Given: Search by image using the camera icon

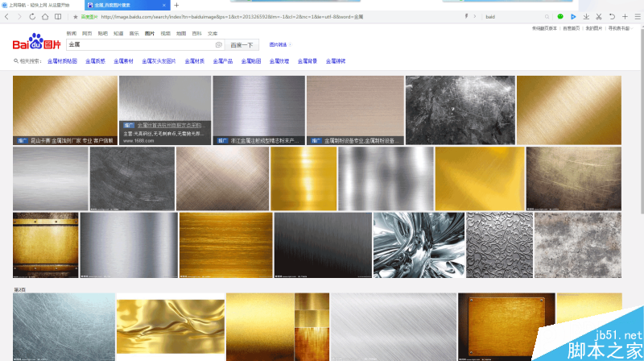Looking at the screenshot, I should [x=218, y=44].
